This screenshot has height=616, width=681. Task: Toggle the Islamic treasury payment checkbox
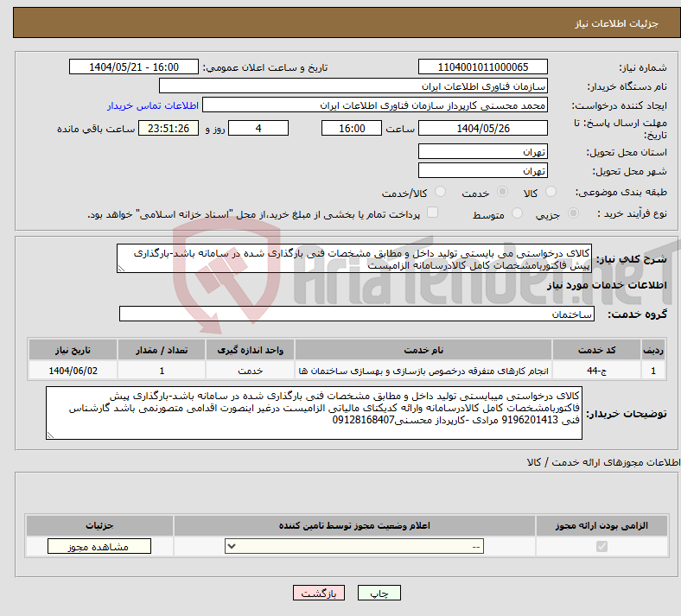click(x=433, y=213)
